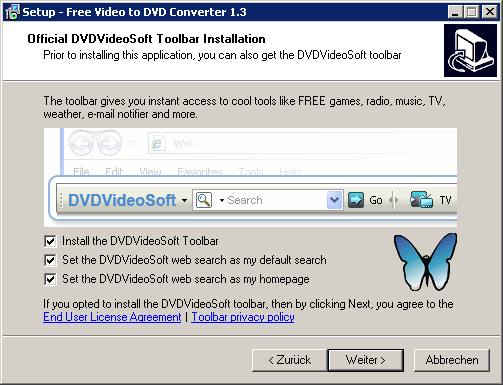Click the faded View menu in preview
The height and width of the screenshot is (385, 503).
click(150, 172)
